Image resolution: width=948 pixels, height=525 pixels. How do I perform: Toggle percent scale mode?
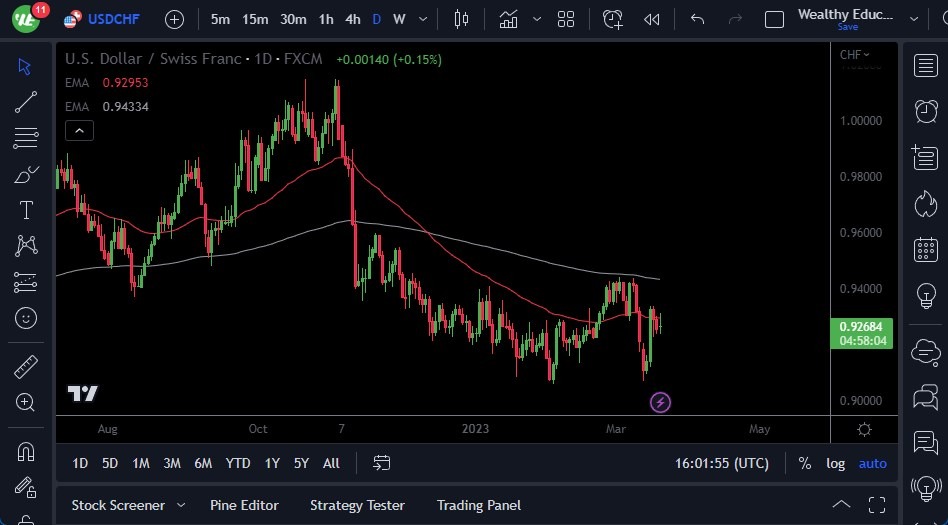point(805,463)
